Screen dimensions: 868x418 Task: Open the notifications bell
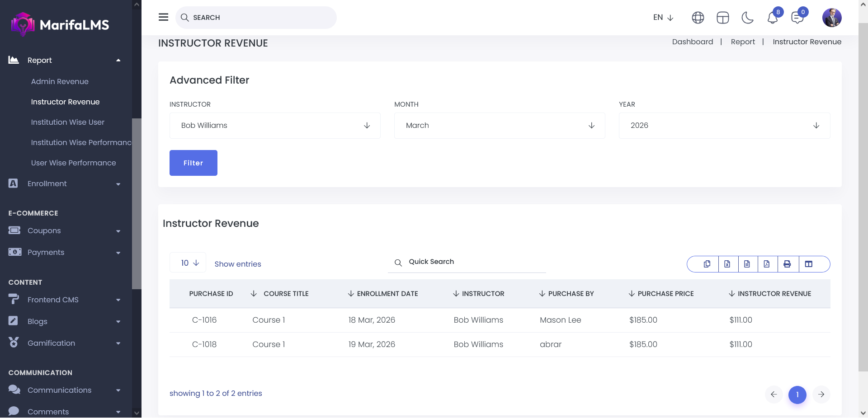[773, 18]
